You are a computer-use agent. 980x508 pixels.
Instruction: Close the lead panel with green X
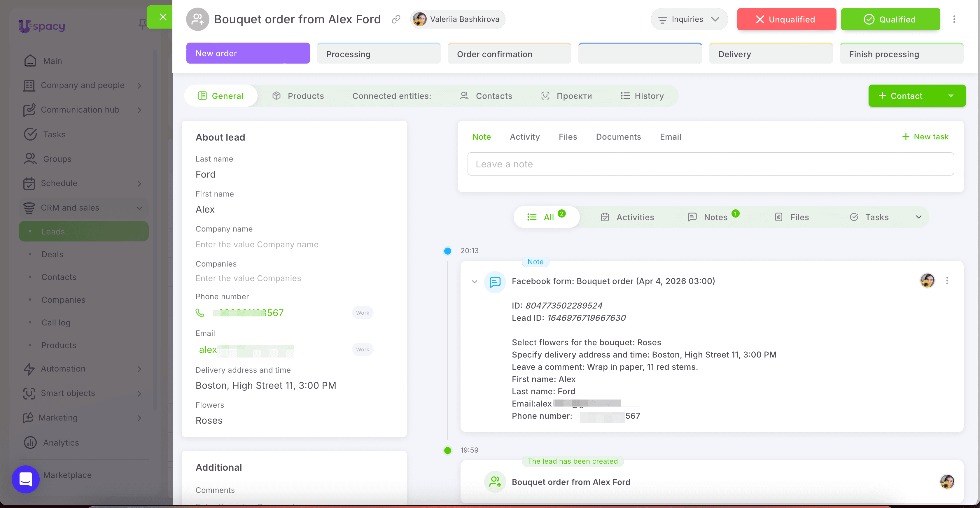pyautogui.click(x=163, y=17)
